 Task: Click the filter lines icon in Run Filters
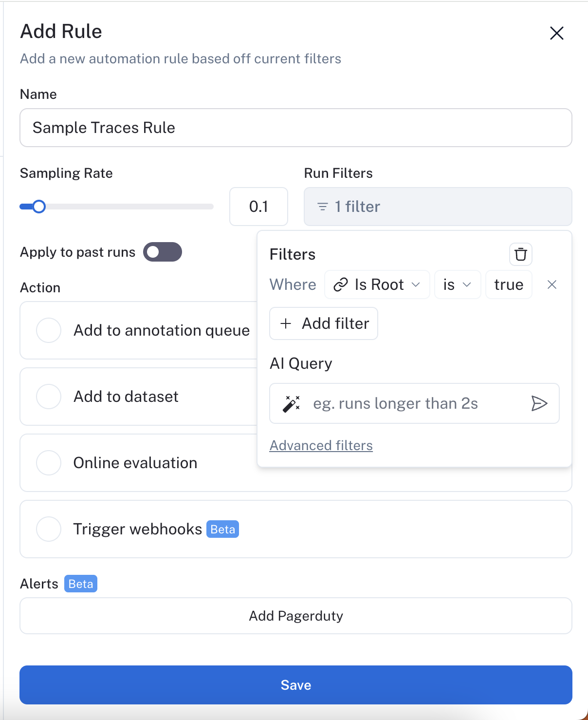(x=322, y=207)
